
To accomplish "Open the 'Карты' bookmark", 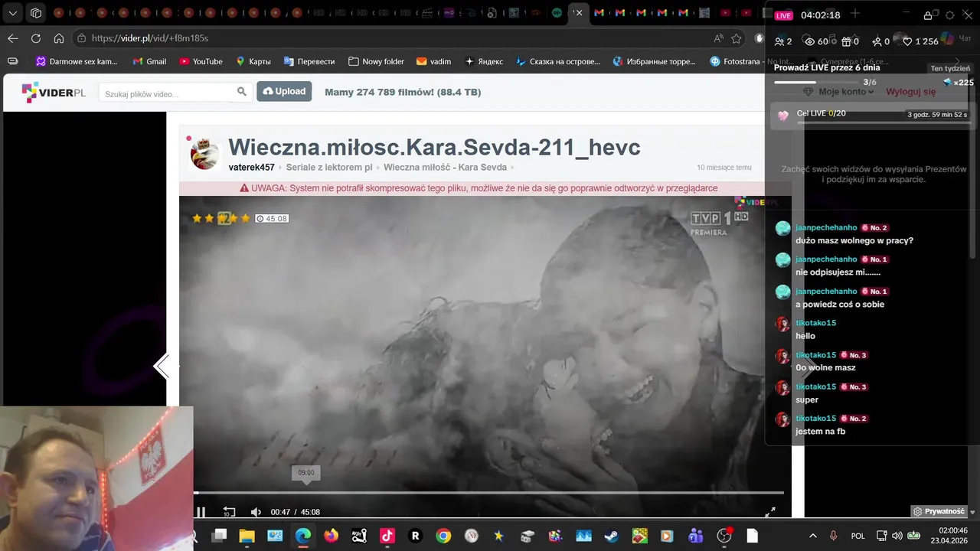I will coord(253,61).
